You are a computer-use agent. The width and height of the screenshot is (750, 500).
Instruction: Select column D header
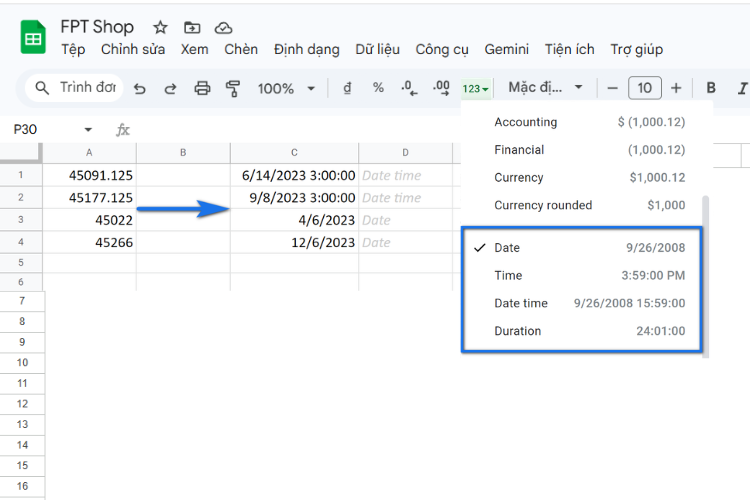pos(405,153)
